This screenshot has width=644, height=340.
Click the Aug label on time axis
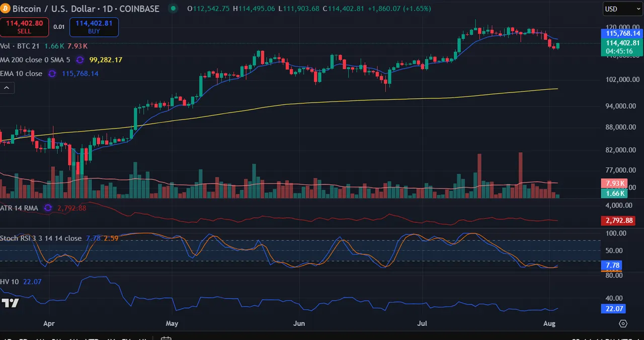click(549, 323)
